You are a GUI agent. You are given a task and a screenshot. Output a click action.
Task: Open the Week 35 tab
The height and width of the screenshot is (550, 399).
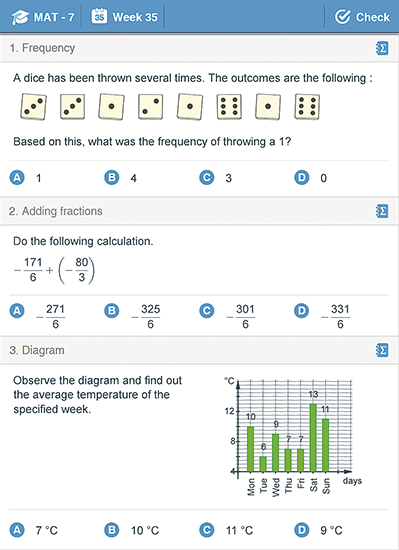click(x=124, y=16)
